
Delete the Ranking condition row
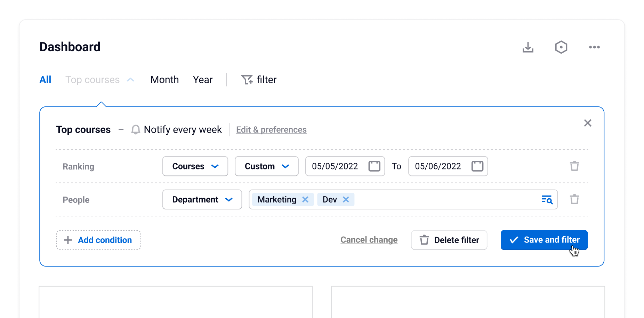[x=574, y=166]
